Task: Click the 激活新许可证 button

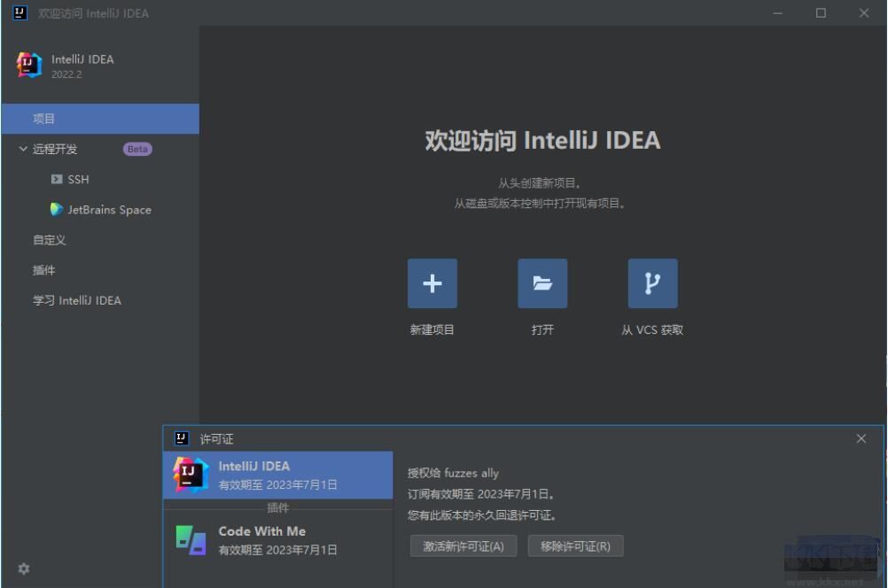Action: 462,545
